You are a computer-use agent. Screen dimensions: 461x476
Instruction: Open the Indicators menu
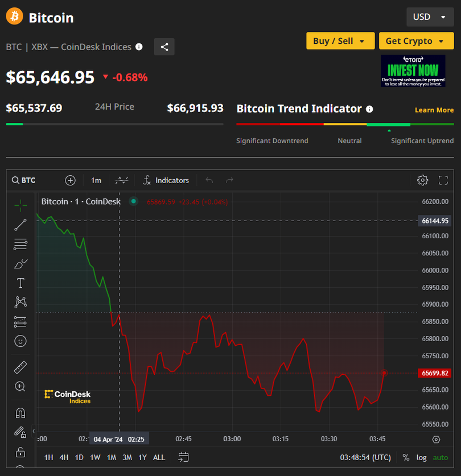pos(166,180)
